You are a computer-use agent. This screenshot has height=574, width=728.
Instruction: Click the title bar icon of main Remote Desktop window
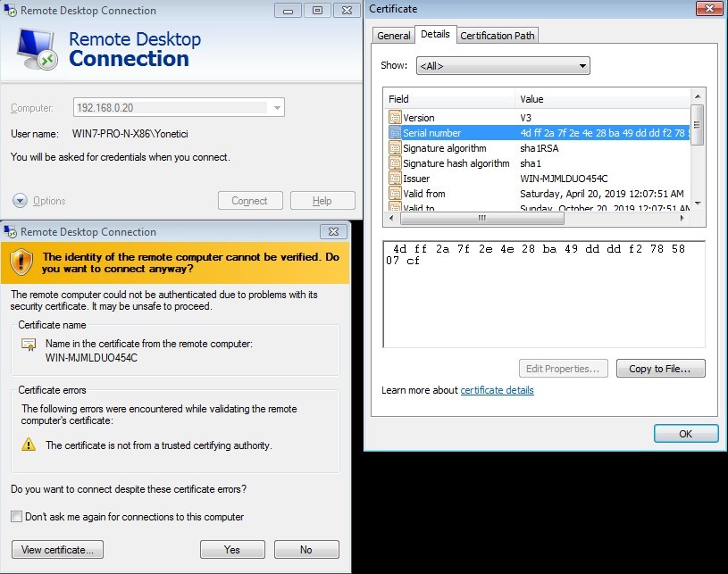(10, 10)
